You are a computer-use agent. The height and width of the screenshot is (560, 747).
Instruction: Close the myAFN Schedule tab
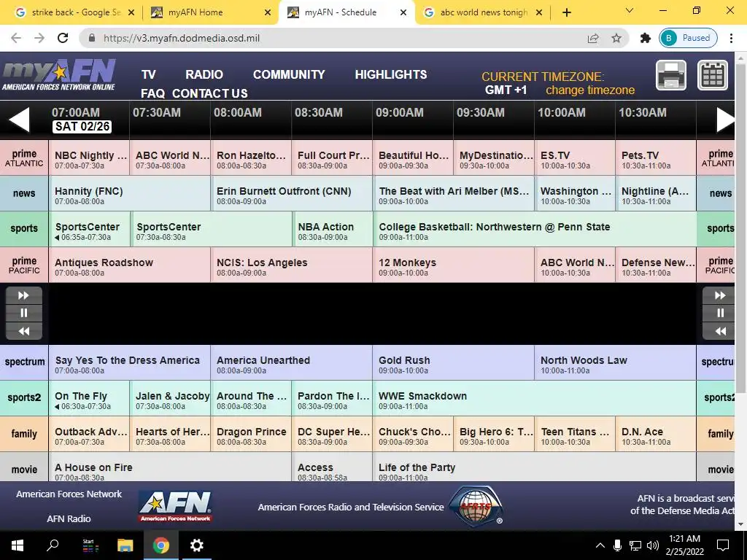(403, 12)
